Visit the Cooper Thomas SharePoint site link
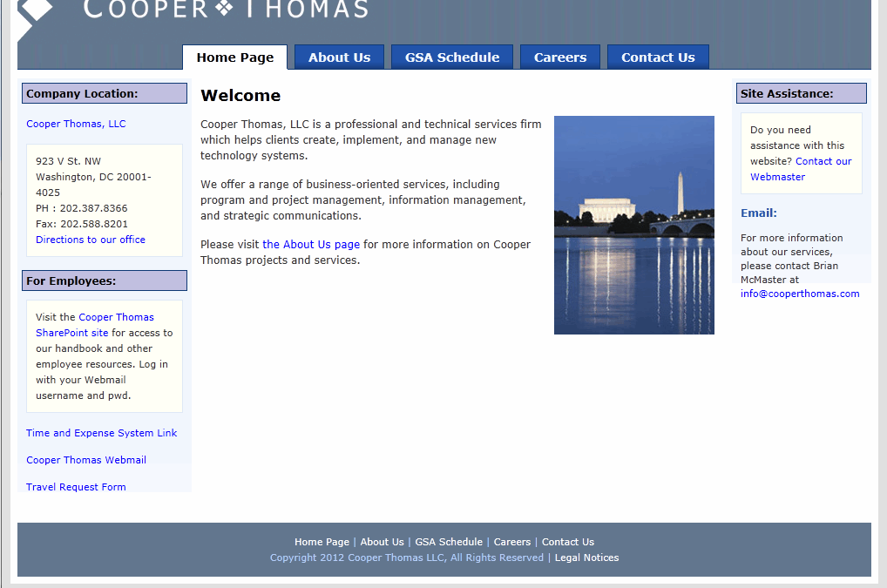The height and width of the screenshot is (588, 887). pos(95,325)
